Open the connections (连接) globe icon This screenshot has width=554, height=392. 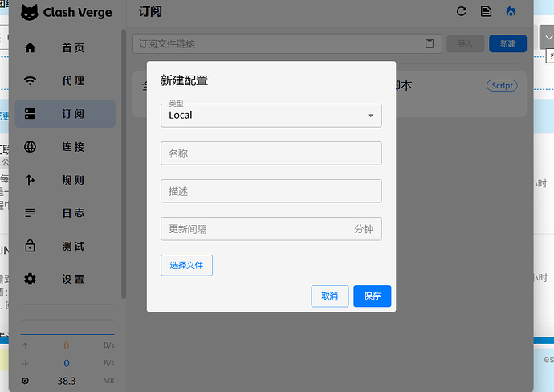point(30,147)
